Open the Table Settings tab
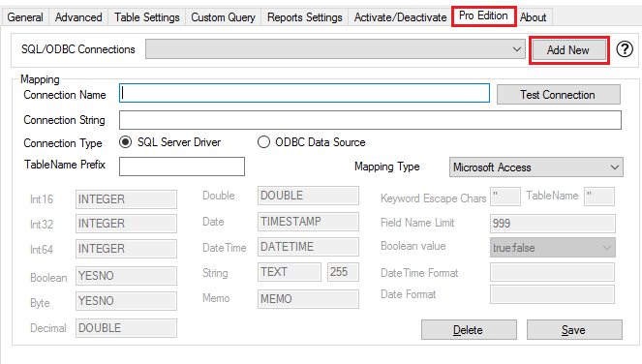This screenshot has width=642, height=364. (147, 17)
